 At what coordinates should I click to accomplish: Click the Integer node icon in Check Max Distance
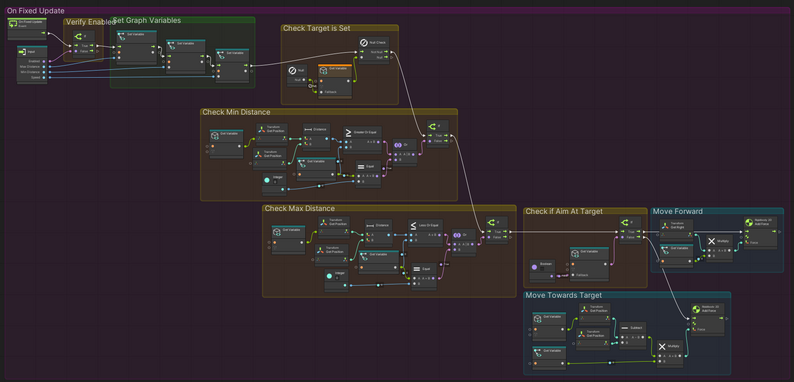[x=329, y=276]
